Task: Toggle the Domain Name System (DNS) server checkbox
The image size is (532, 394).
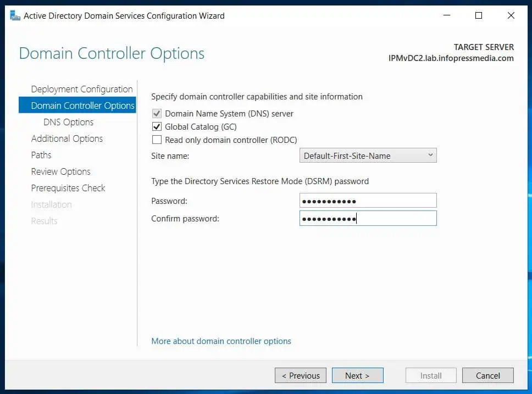Action: pyautogui.click(x=157, y=113)
